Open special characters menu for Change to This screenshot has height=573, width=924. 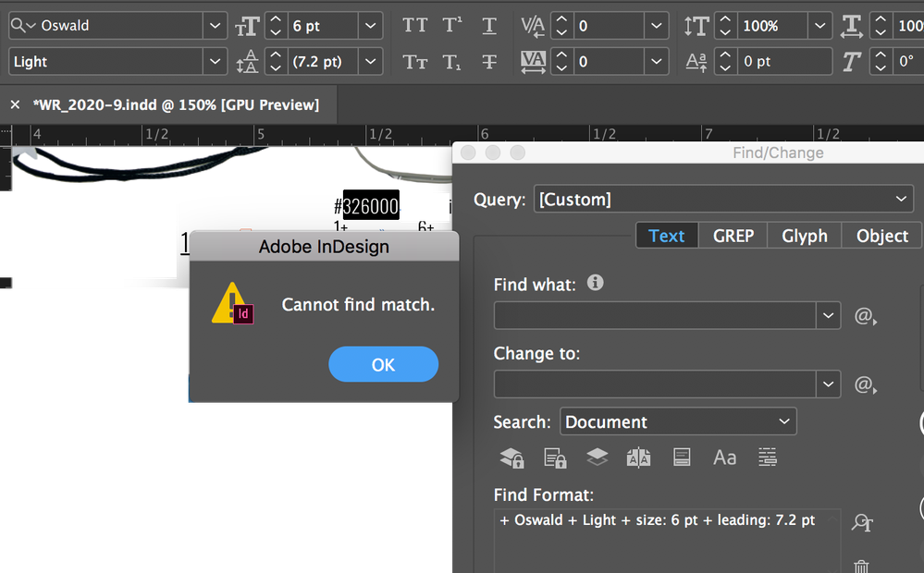click(865, 384)
